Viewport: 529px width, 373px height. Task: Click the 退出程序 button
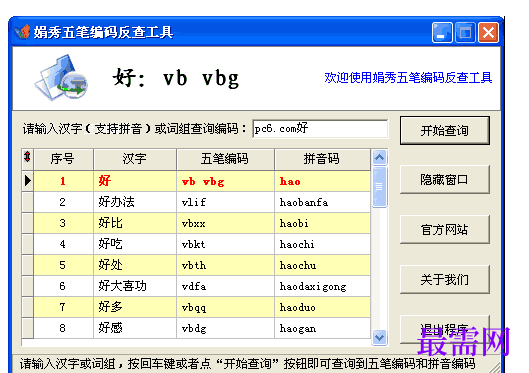pos(445,329)
